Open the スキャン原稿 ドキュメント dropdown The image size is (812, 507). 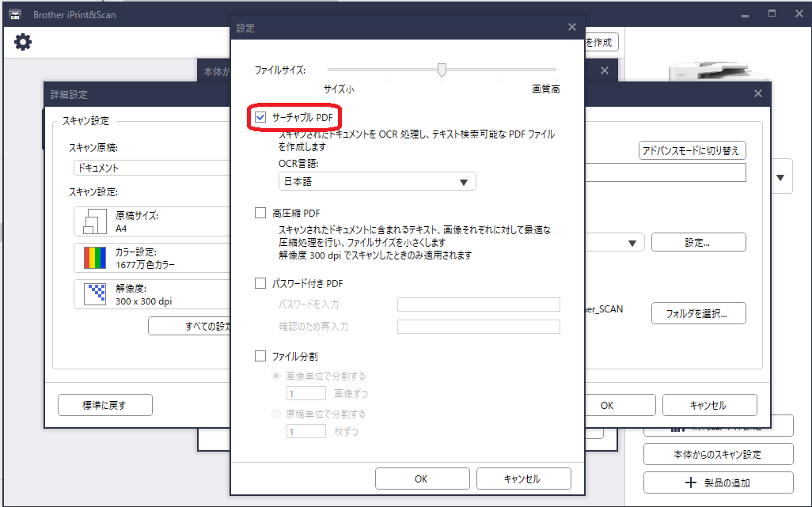point(152,168)
